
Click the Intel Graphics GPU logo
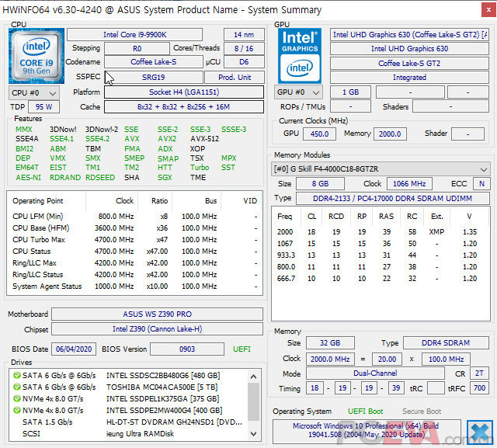click(298, 55)
